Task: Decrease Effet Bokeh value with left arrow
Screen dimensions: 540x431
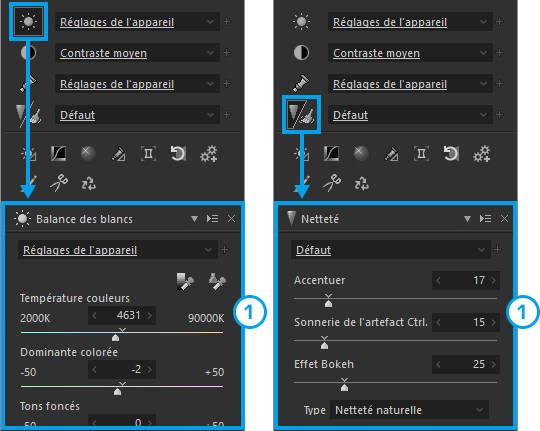Action: (438, 365)
